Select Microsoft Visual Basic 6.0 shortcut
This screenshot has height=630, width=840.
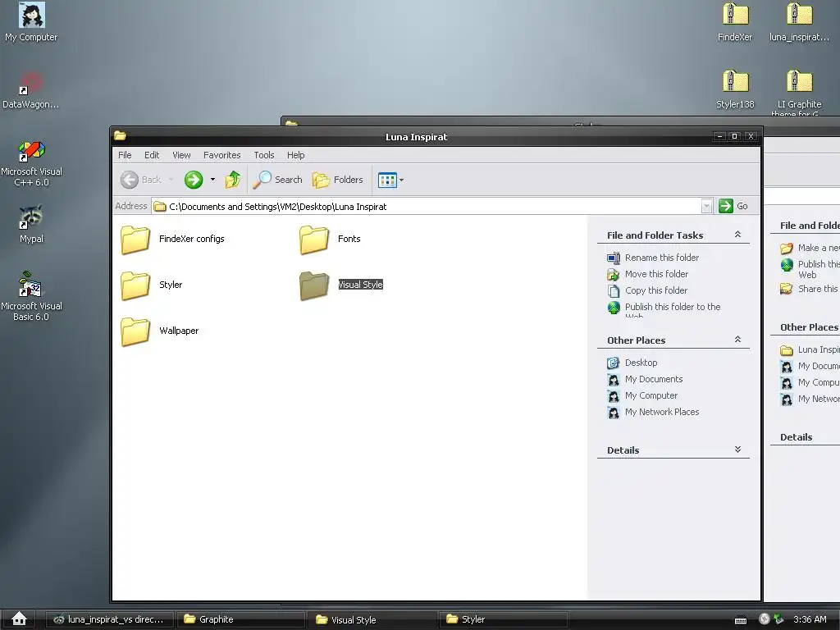pos(31,295)
